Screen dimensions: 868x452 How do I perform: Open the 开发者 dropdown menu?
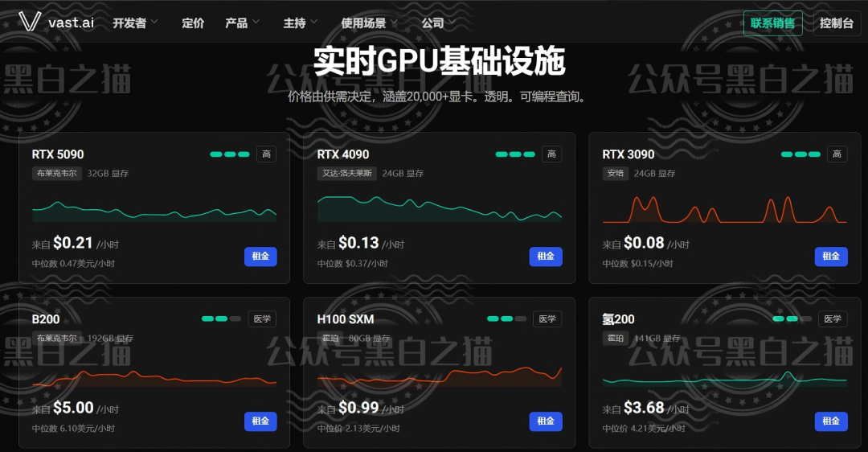click(135, 23)
